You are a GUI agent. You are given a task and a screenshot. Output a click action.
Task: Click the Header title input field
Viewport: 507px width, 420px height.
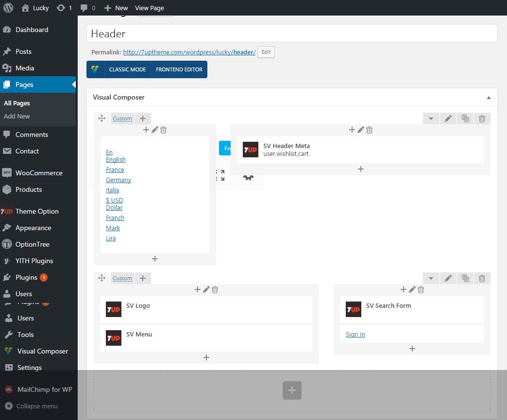(x=292, y=34)
